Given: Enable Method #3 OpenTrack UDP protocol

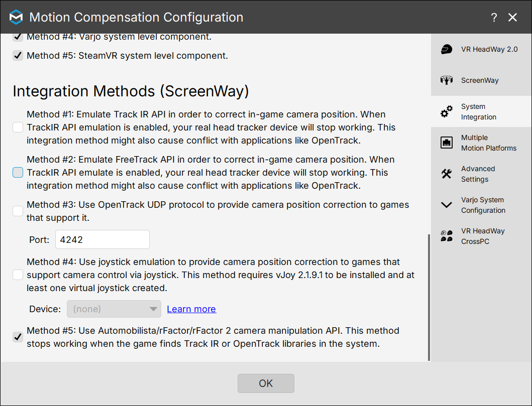Looking at the screenshot, I should pos(18,211).
